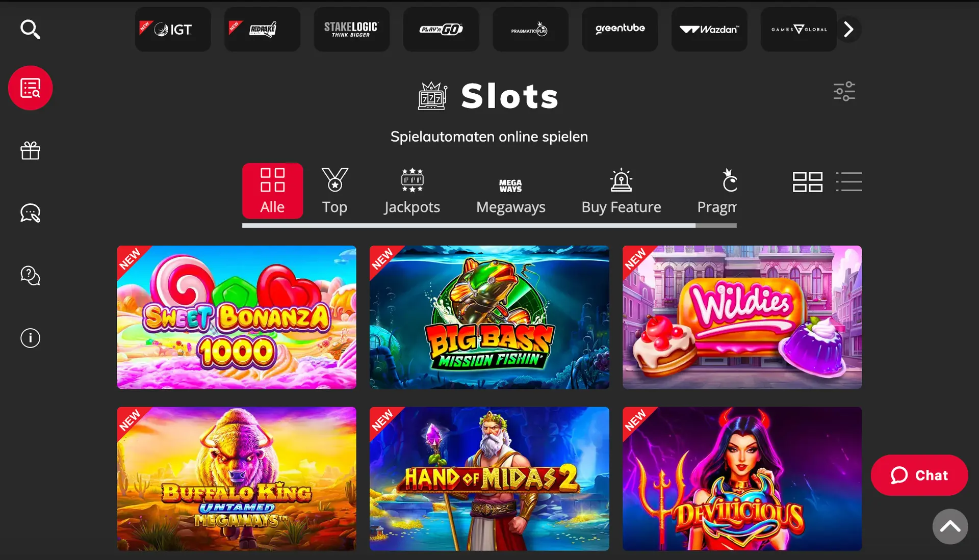Switch to grid view layout
The width and height of the screenshot is (979, 560).
click(808, 181)
